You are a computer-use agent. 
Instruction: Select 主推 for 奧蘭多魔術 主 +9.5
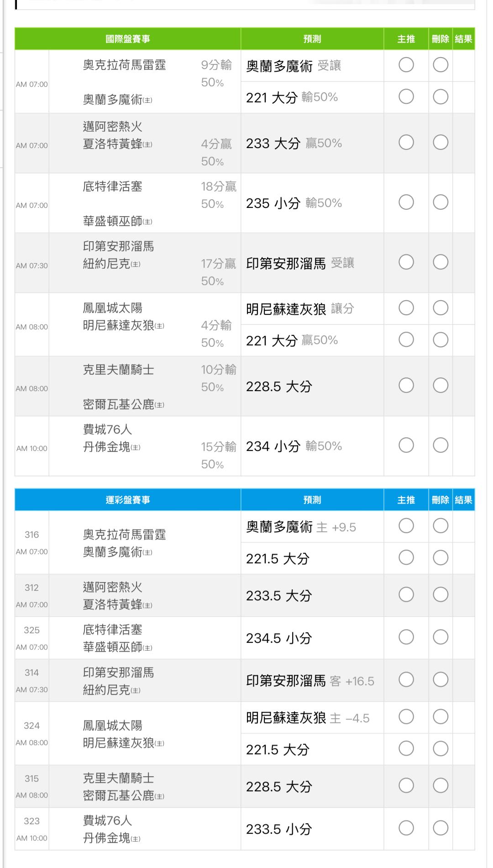tap(406, 526)
